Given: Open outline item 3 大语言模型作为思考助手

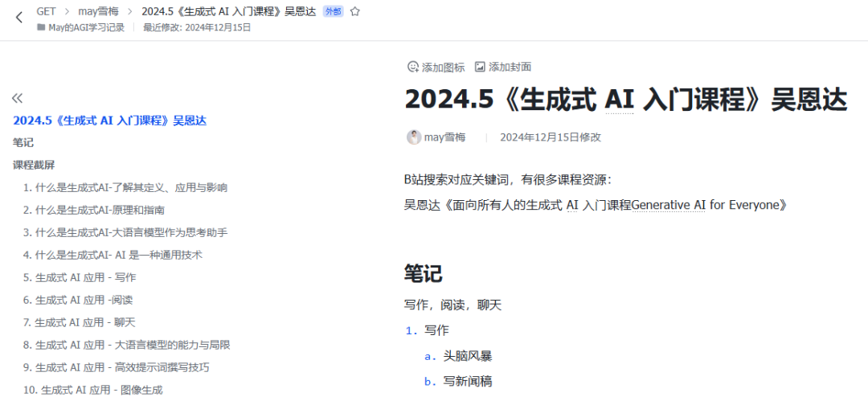Looking at the screenshot, I should (x=125, y=232).
